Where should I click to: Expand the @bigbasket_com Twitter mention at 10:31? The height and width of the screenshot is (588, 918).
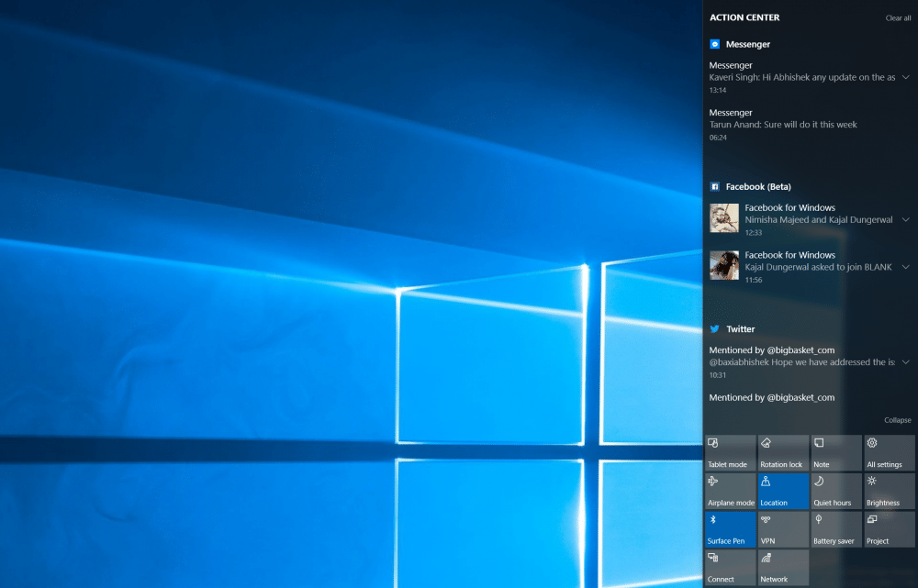tap(905, 362)
